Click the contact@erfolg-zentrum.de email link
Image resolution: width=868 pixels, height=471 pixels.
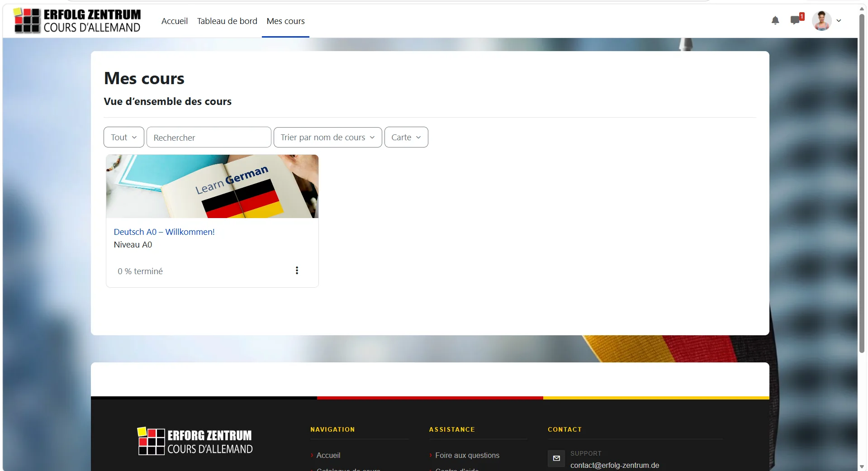615,465
